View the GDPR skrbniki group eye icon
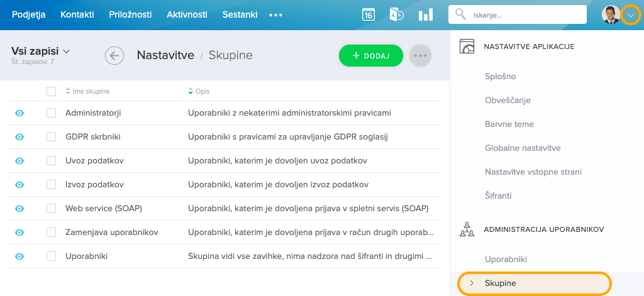Viewport: 644px width, 296px height. 19,137
